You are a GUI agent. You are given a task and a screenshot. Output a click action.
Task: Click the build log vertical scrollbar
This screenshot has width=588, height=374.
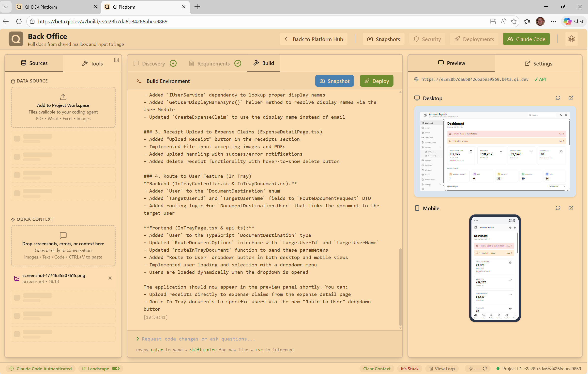(x=400, y=287)
